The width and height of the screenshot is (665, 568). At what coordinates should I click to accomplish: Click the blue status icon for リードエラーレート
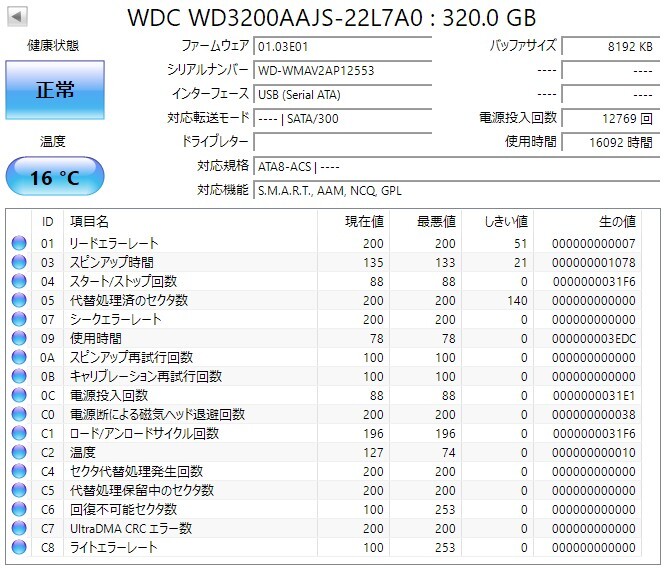click(19, 243)
